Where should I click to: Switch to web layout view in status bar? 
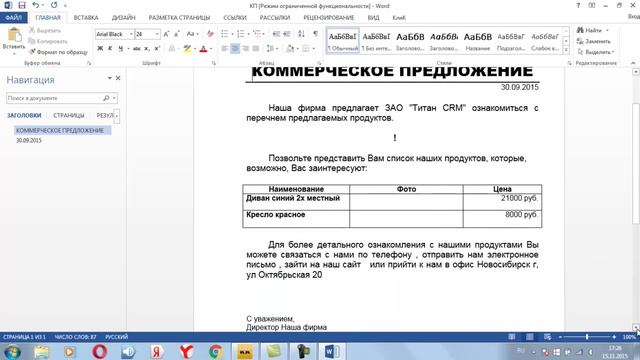pyautogui.click(x=547, y=337)
